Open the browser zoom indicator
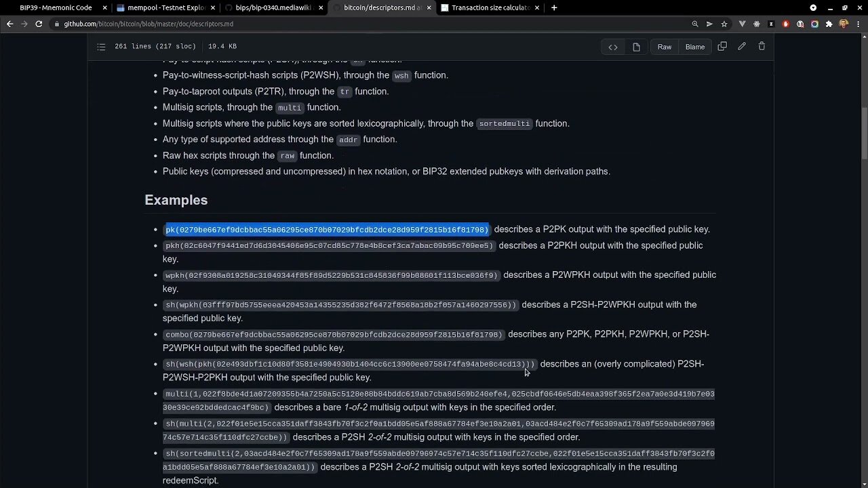868x488 pixels. pos(695,24)
